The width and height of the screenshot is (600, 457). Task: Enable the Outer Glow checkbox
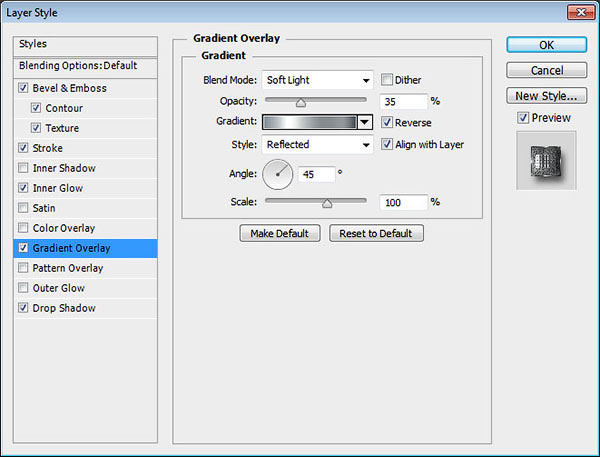tap(23, 287)
